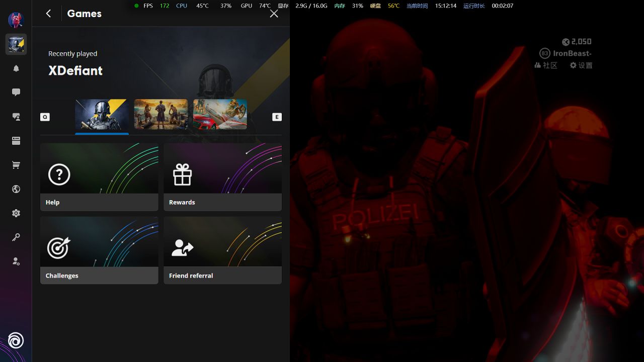Open the Help card

[x=99, y=177]
